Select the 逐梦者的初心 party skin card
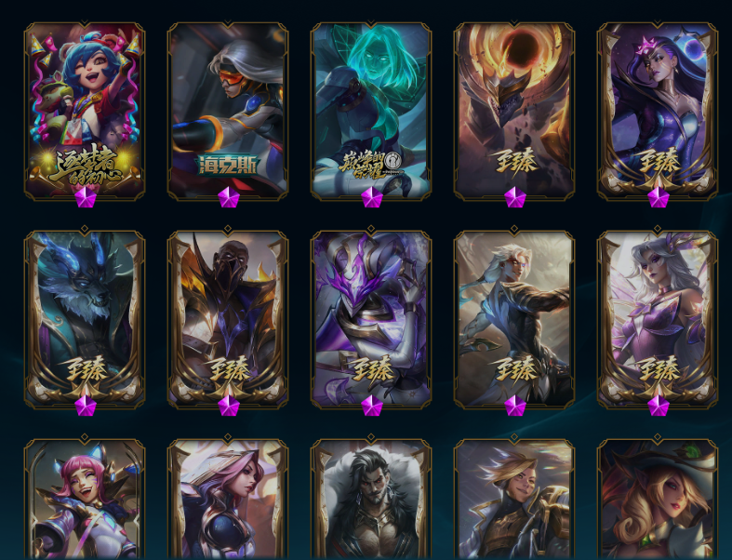Viewport: 732px width, 560px height. [85, 111]
